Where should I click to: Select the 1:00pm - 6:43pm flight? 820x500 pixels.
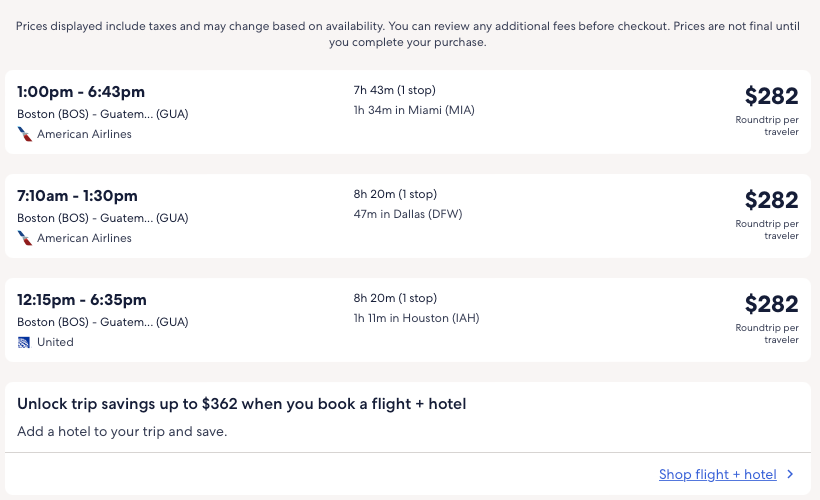[78, 92]
